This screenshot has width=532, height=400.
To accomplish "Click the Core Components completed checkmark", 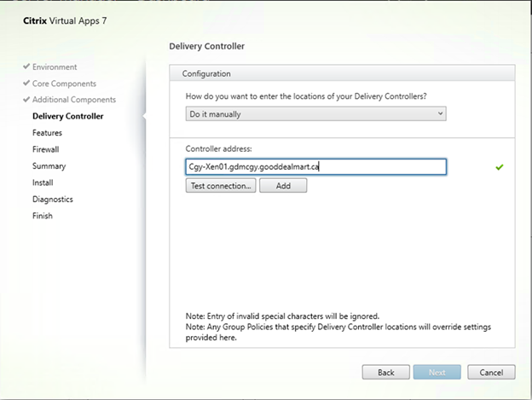I will pyautogui.click(x=26, y=83).
